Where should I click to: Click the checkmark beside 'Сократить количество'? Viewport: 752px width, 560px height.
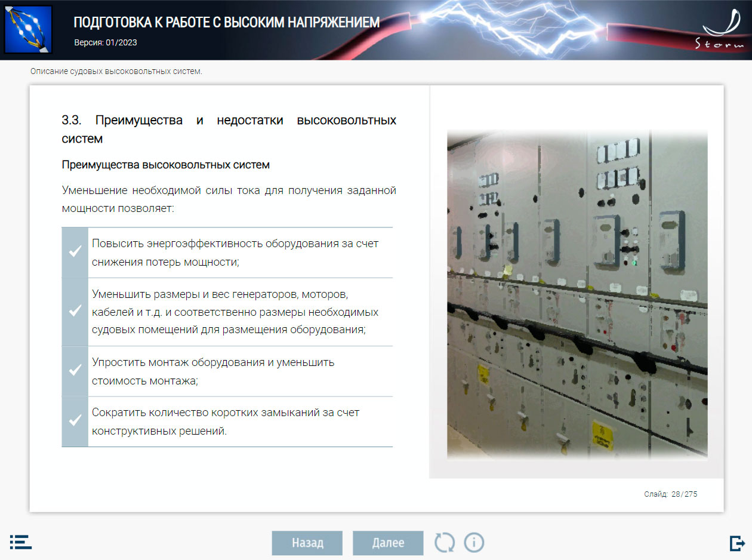(75, 421)
